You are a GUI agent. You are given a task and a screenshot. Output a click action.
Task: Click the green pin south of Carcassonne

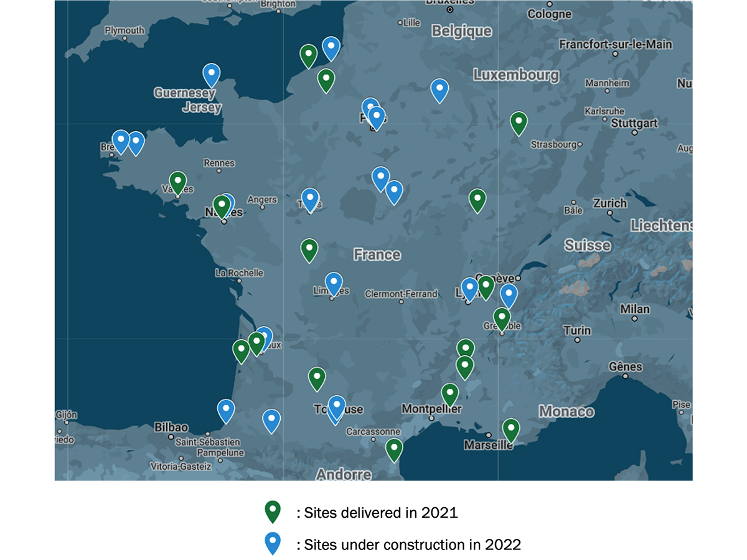pyautogui.click(x=394, y=450)
